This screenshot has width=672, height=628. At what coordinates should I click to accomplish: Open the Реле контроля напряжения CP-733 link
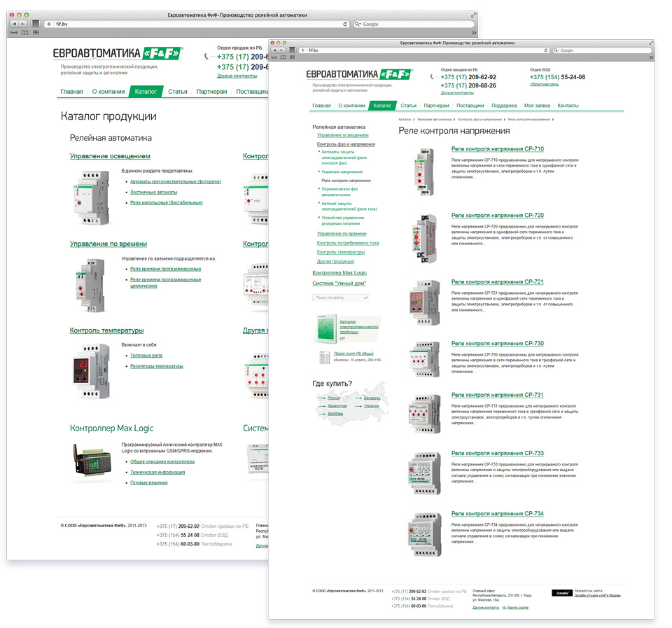pos(498,453)
